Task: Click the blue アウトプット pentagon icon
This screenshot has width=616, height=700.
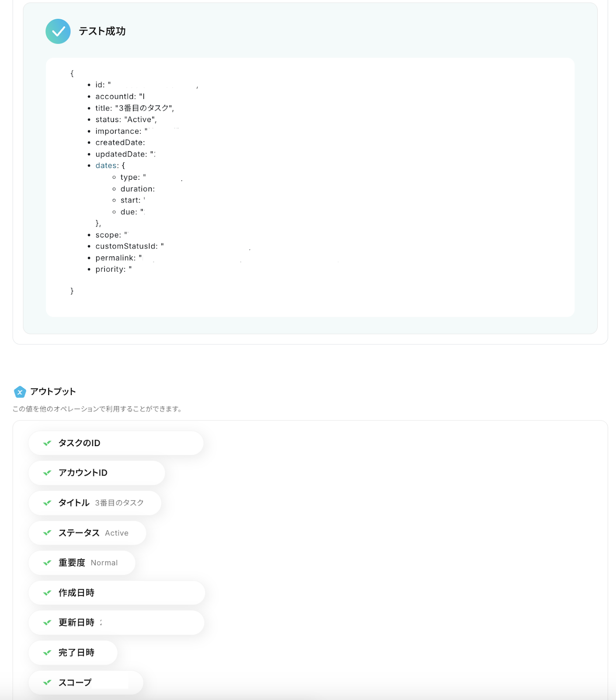Action: click(x=20, y=392)
